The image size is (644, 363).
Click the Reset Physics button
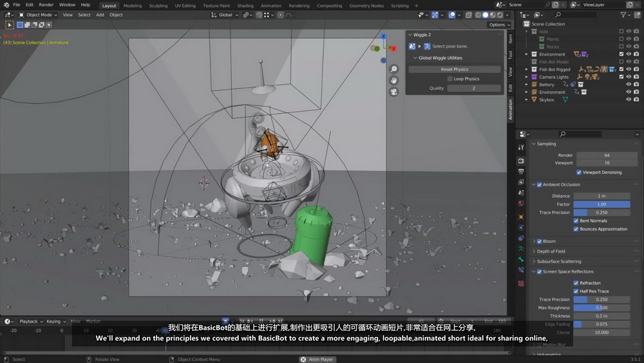(x=455, y=70)
